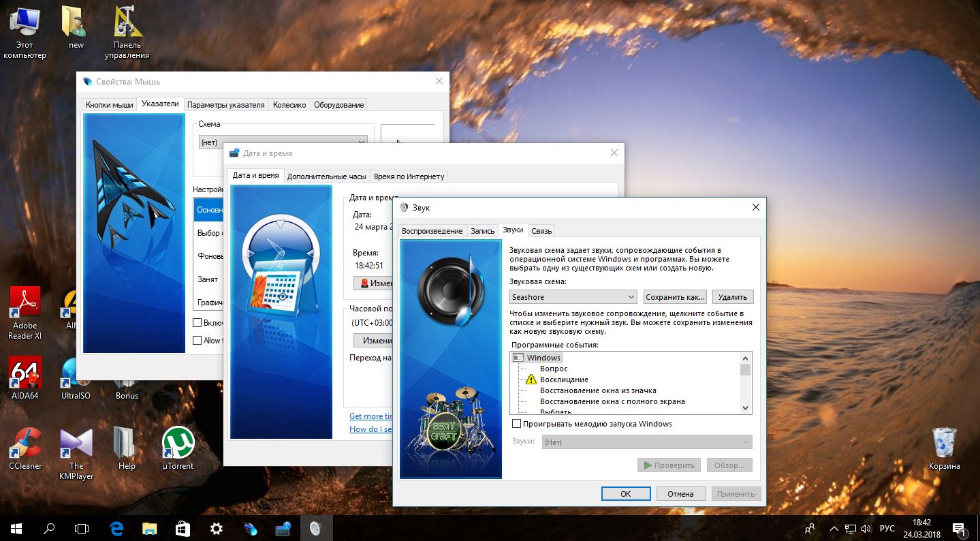Open the µTorrent desktop icon
The image size is (980, 541).
pyautogui.click(x=178, y=444)
